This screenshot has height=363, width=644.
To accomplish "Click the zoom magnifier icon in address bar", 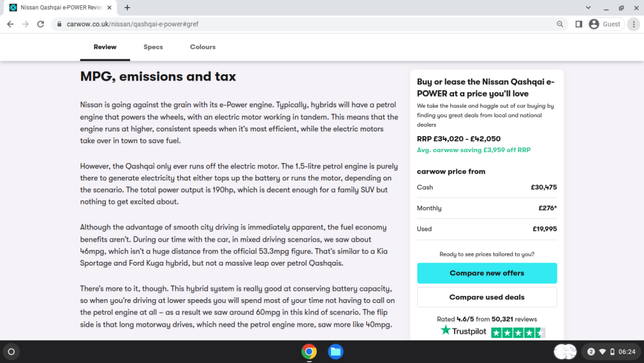I will pyautogui.click(x=560, y=25).
